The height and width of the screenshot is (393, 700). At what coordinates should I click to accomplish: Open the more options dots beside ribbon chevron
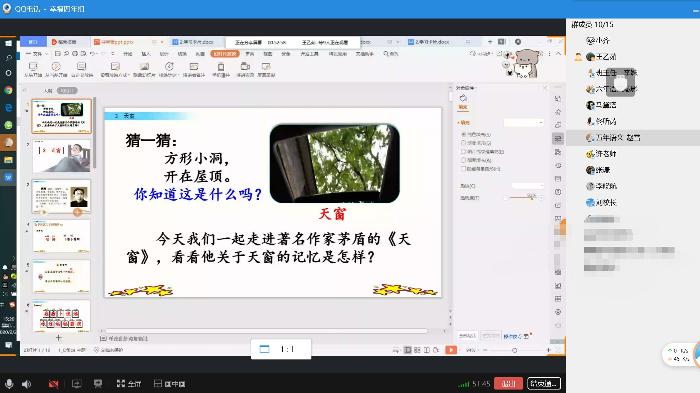click(550, 54)
